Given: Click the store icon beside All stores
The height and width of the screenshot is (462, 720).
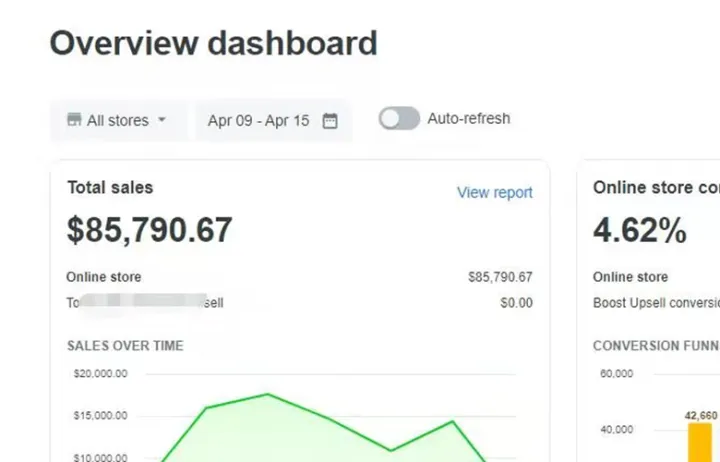Looking at the screenshot, I should click(74, 119).
